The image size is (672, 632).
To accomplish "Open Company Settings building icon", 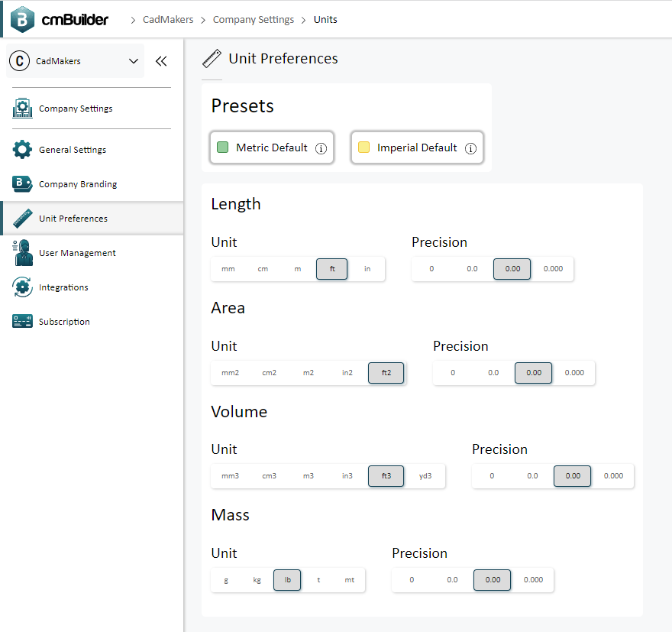I will click(x=22, y=108).
